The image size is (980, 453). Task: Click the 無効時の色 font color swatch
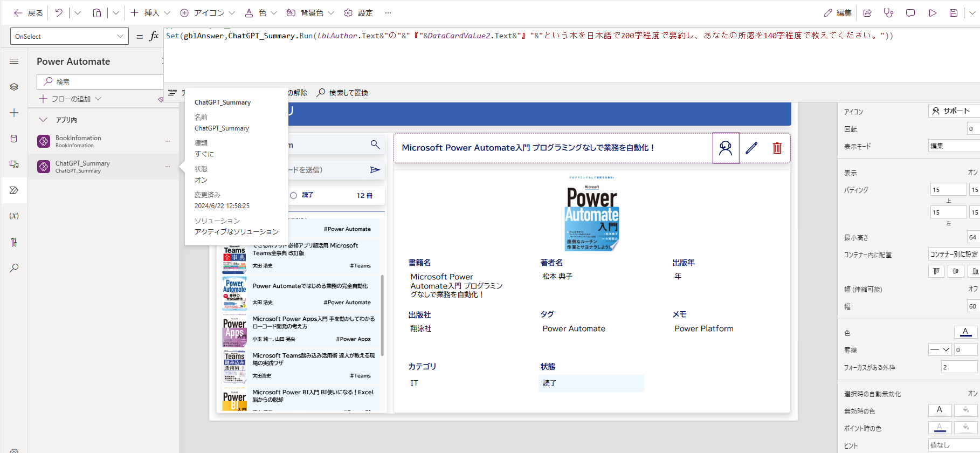(940, 410)
